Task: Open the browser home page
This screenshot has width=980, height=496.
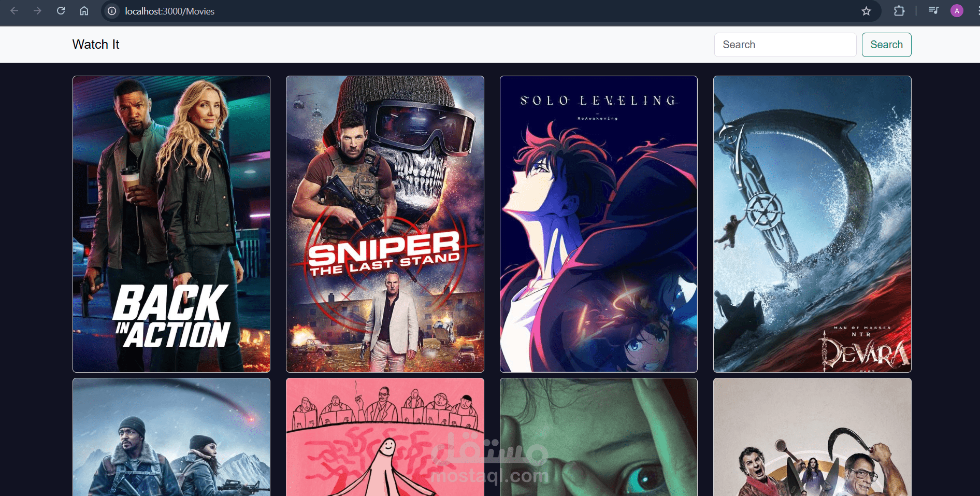Action: point(84,10)
